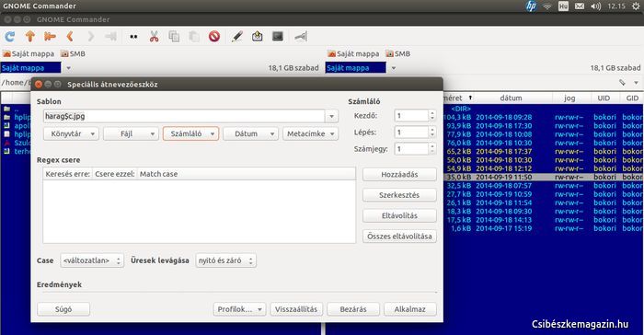
Task: Open the Case combo box showing változatlan
Action: point(92,260)
